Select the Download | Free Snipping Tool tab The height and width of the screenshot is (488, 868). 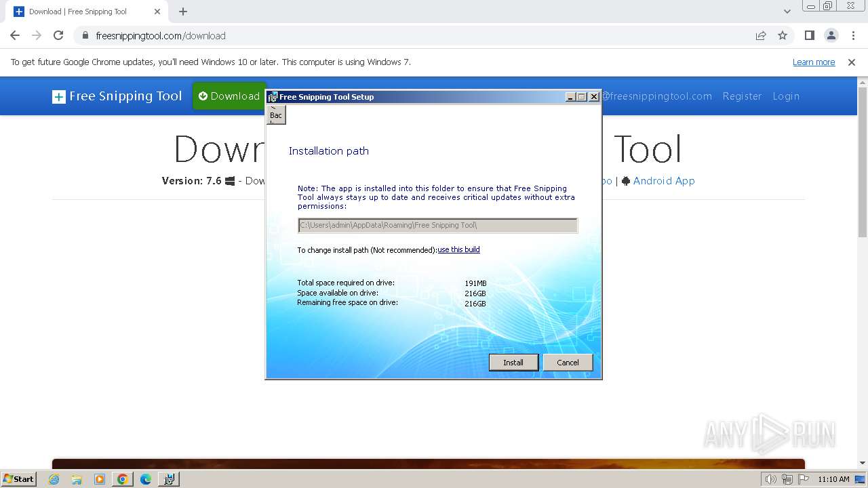click(x=86, y=12)
